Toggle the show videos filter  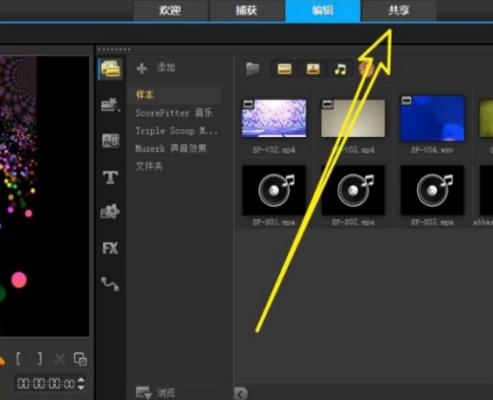pos(284,69)
